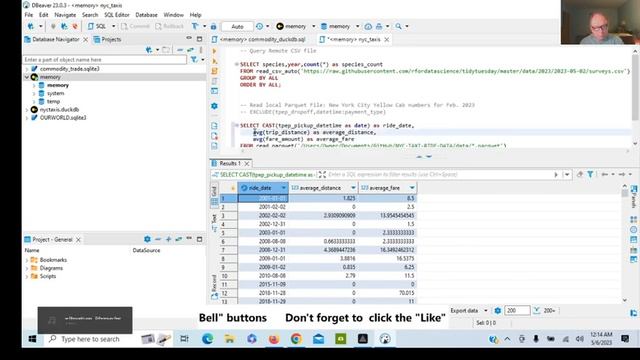Apply the result filter arrow button

coord(556,175)
